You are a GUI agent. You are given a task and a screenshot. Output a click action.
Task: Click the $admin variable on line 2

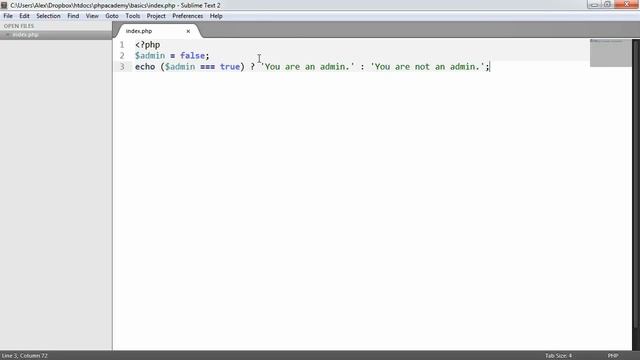click(x=150, y=56)
